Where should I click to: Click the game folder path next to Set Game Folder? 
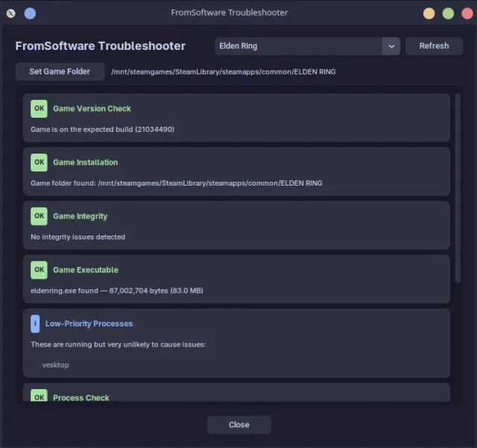[224, 72]
